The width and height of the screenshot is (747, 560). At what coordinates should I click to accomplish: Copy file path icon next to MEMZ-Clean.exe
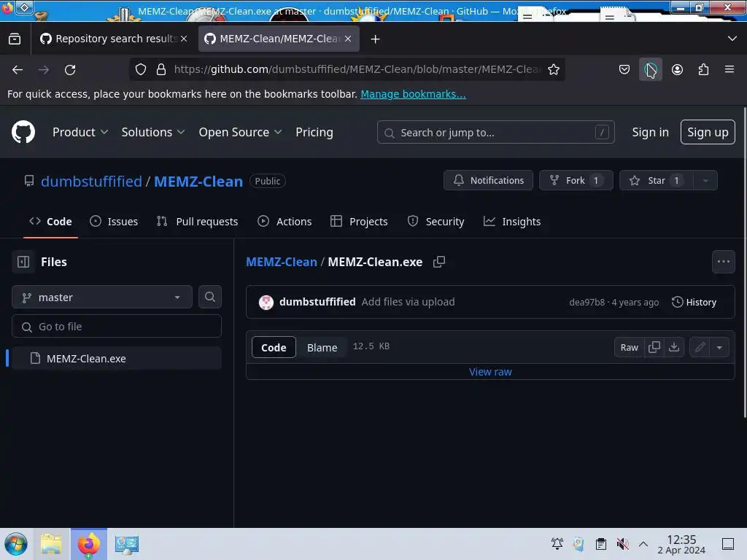(x=438, y=262)
